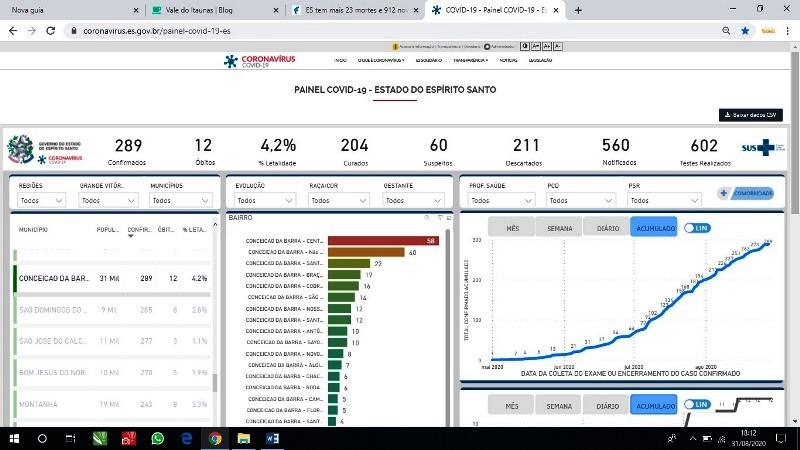Open Task View on the taskbar
This screenshot has width=800, height=450.
click(70, 438)
